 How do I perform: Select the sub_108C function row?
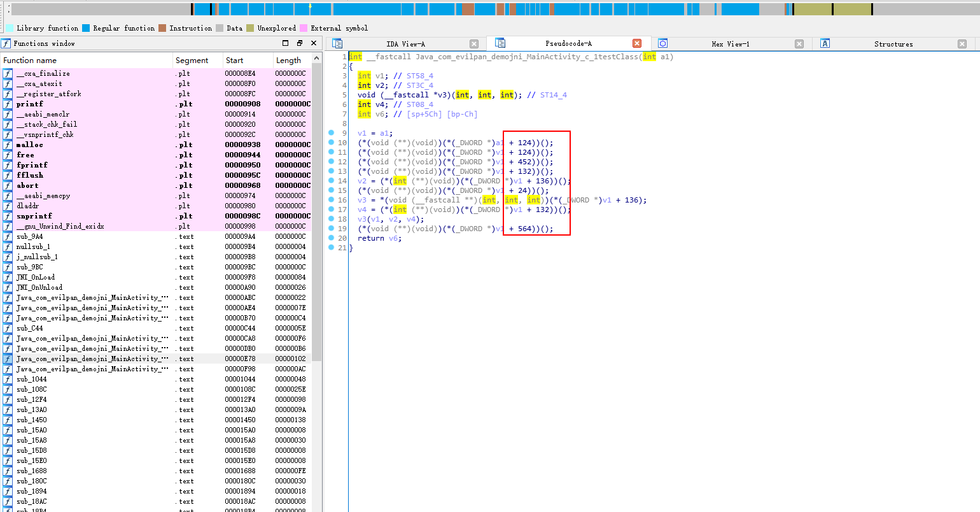[157, 389]
